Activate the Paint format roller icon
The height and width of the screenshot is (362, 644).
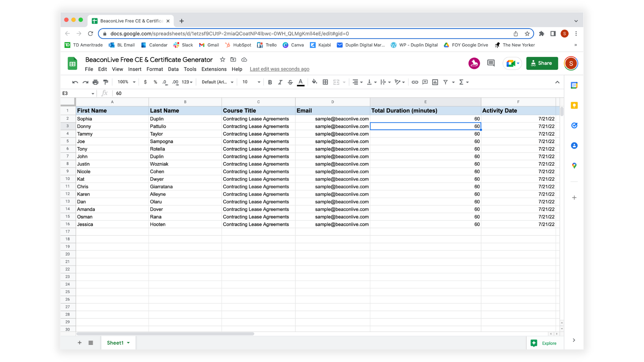click(x=106, y=82)
